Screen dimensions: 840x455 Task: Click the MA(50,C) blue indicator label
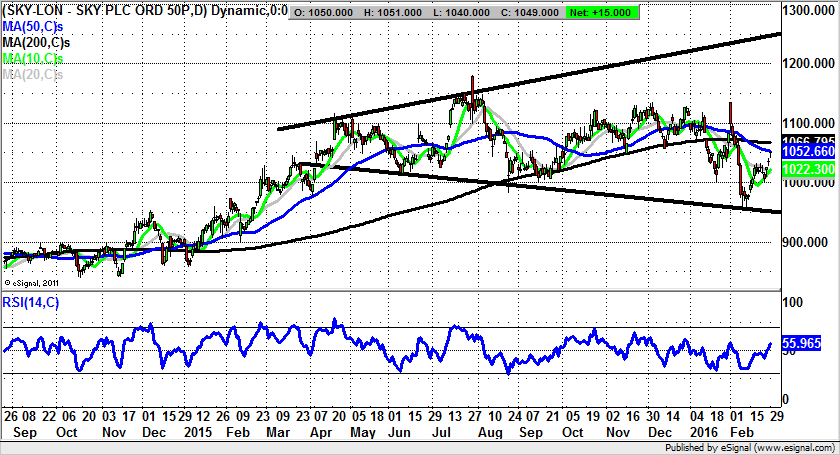[33, 25]
